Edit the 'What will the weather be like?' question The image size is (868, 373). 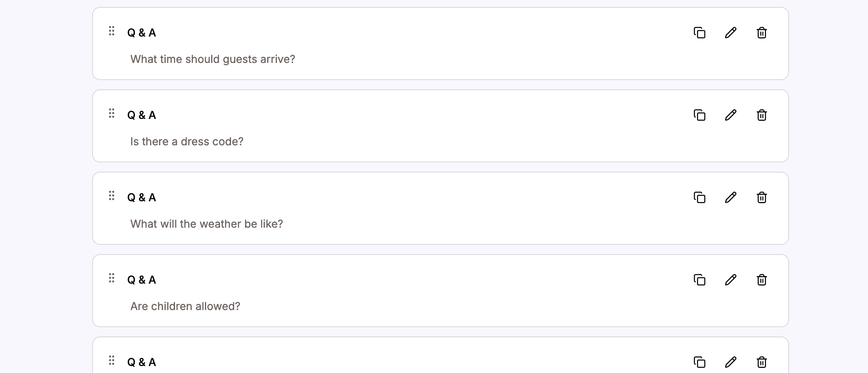click(731, 197)
